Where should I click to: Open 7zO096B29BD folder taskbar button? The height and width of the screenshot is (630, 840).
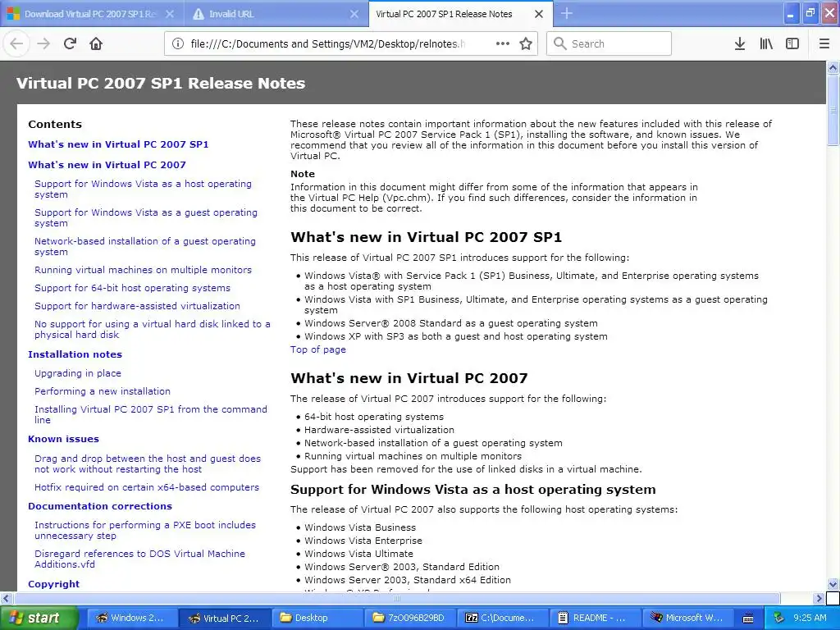point(409,618)
